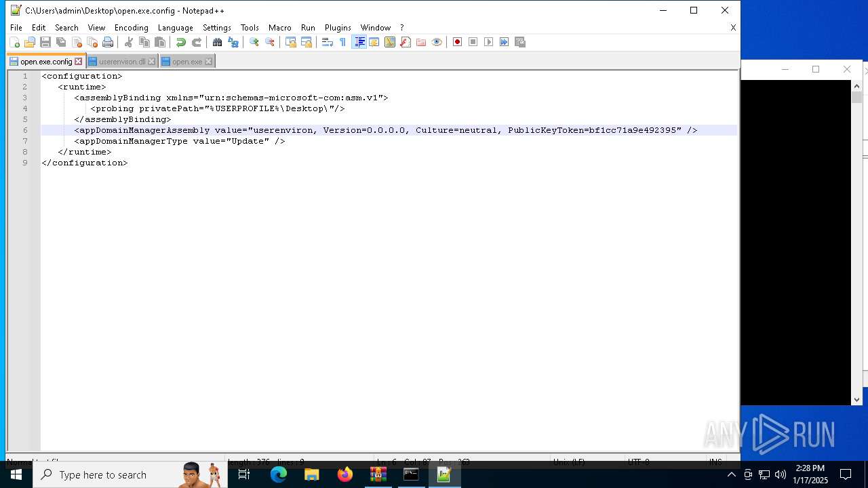Open the Windows Start menu
The image size is (868, 488).
pos(16,474)
